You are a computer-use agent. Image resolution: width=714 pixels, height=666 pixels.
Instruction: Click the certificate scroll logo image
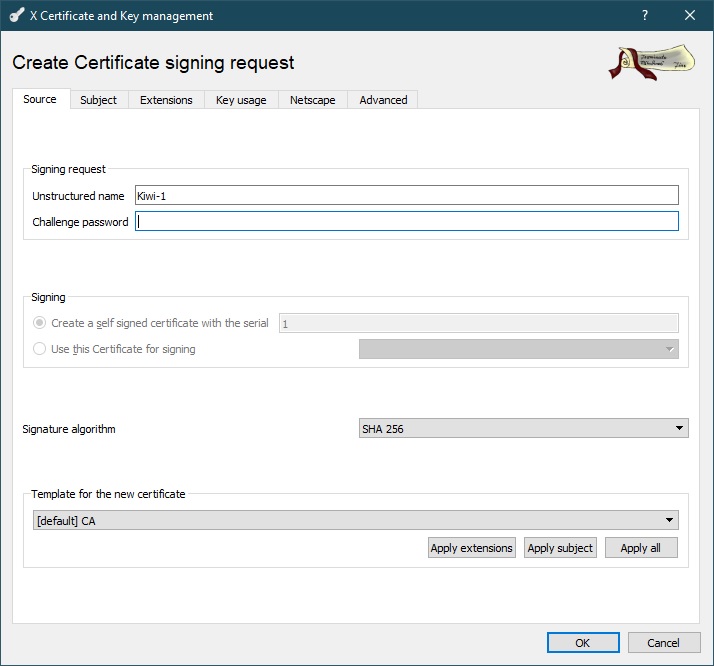coord(651,62)
